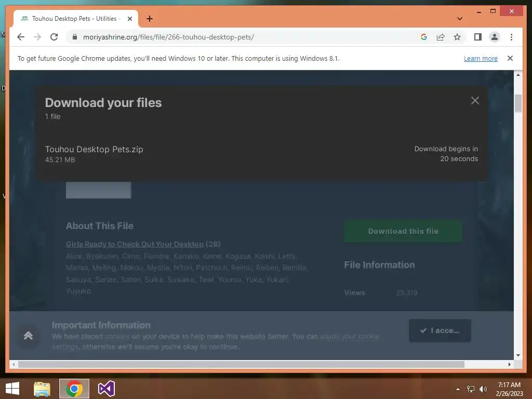Click the Chrome taskbar icon

[74, 389]
